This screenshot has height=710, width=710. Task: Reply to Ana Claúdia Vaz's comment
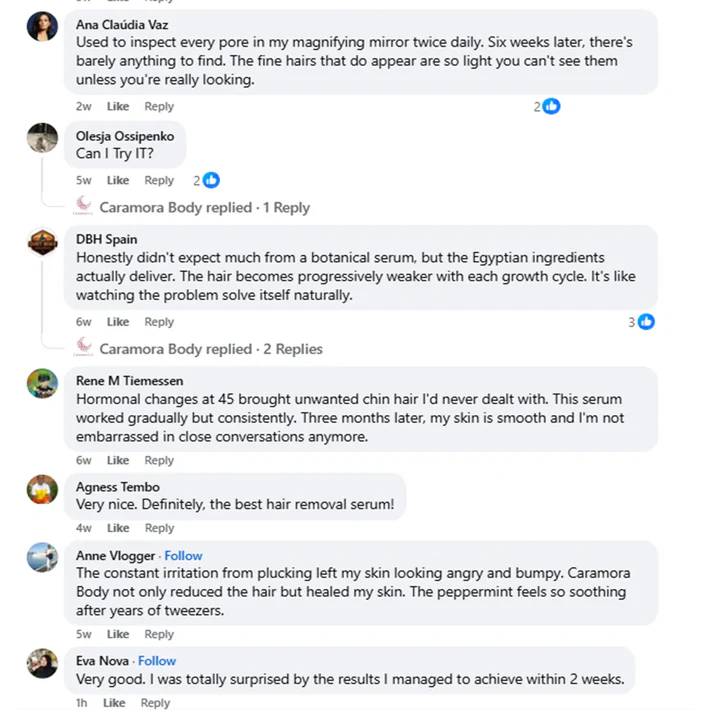coord(159,107)
